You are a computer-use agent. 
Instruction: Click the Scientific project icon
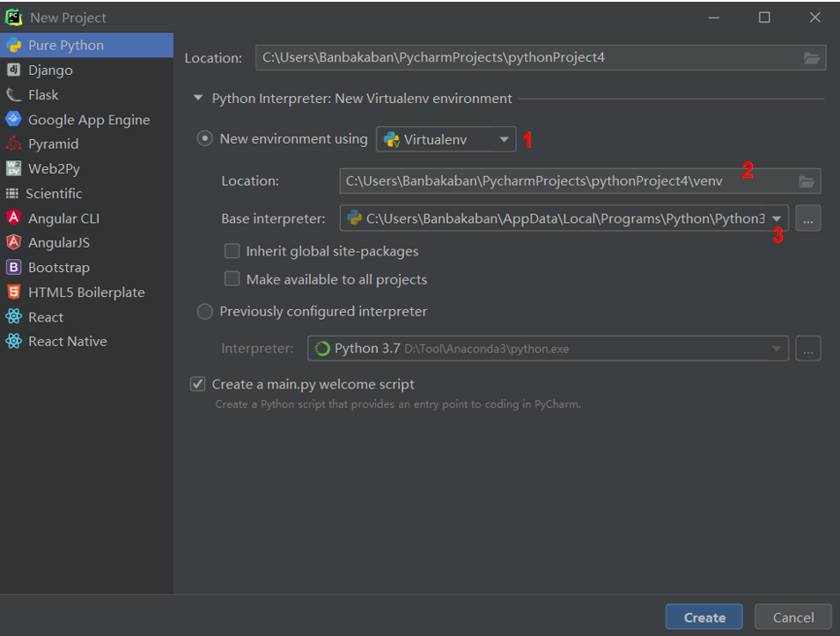11,194
